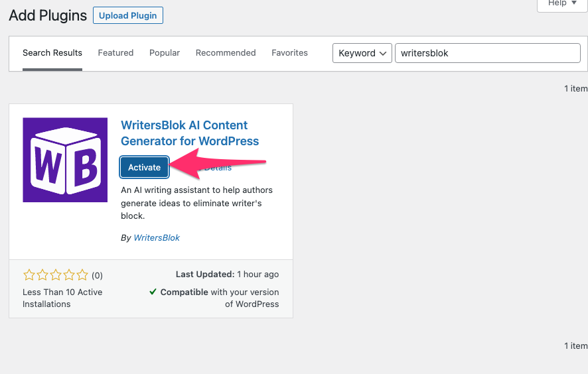This screenshot has height=374, width=588.
Task: Open the Help dropdown tab
Action: [x=562, y=4]
